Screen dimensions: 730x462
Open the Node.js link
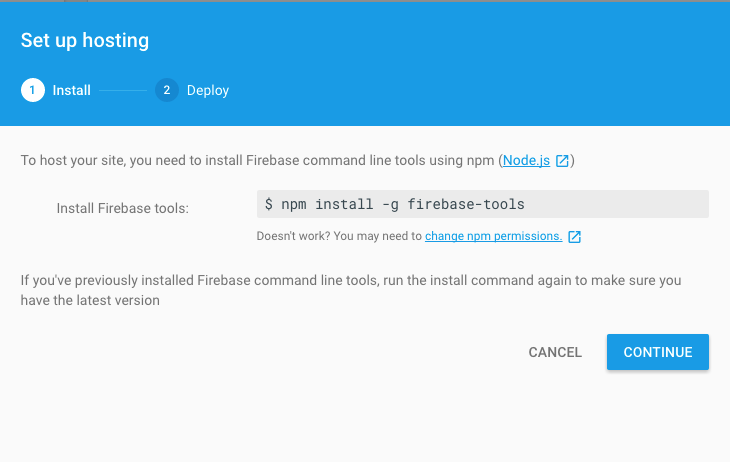point(526,160)
